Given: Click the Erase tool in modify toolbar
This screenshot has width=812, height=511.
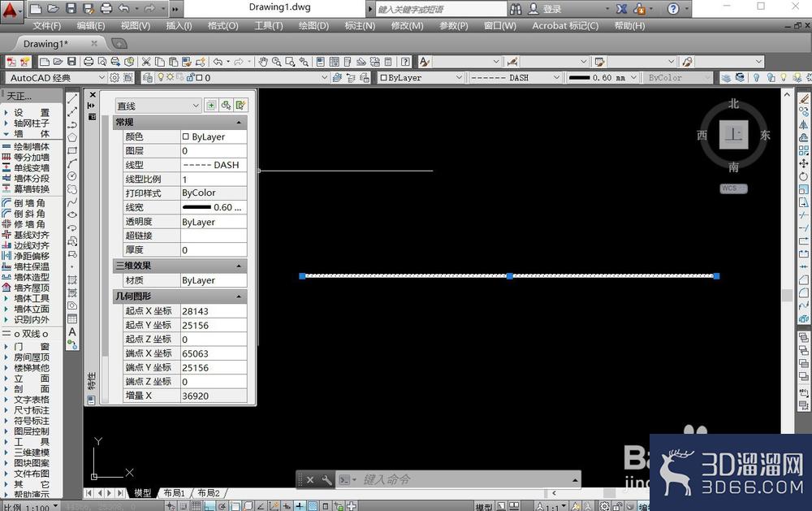Looking at the screenshot, I should point(804,98).
